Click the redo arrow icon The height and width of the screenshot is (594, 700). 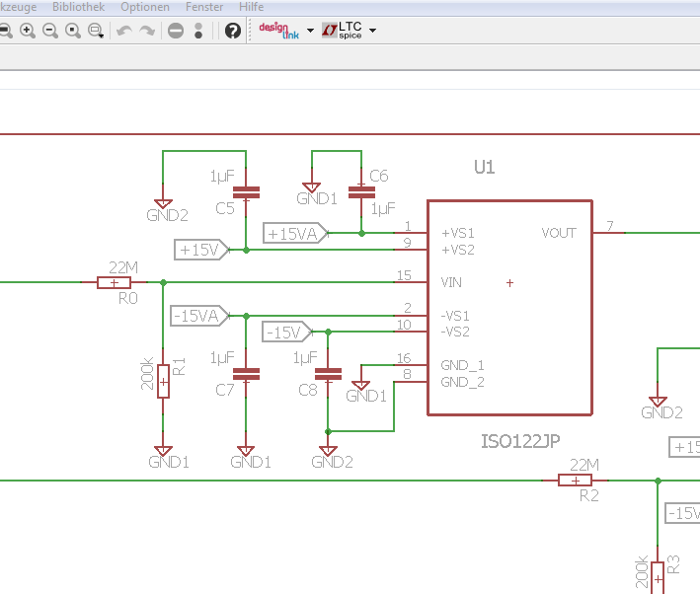[x=147, y=31]
